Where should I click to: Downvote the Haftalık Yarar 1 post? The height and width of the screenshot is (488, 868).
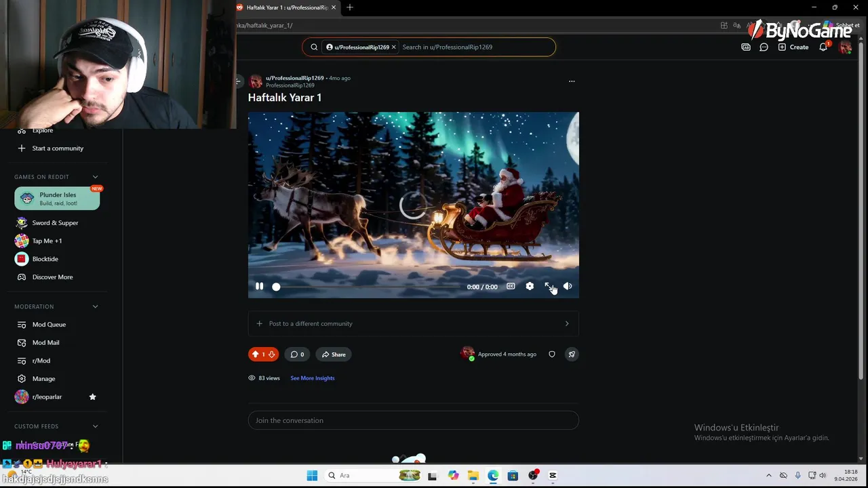point(271,354)
